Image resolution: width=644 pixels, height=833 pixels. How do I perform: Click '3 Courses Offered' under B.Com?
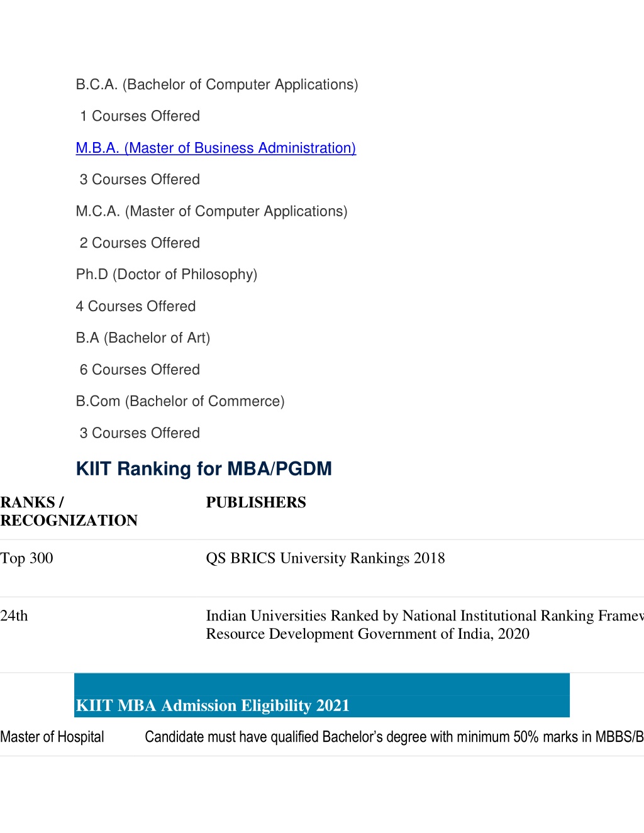tap(140, 433)
